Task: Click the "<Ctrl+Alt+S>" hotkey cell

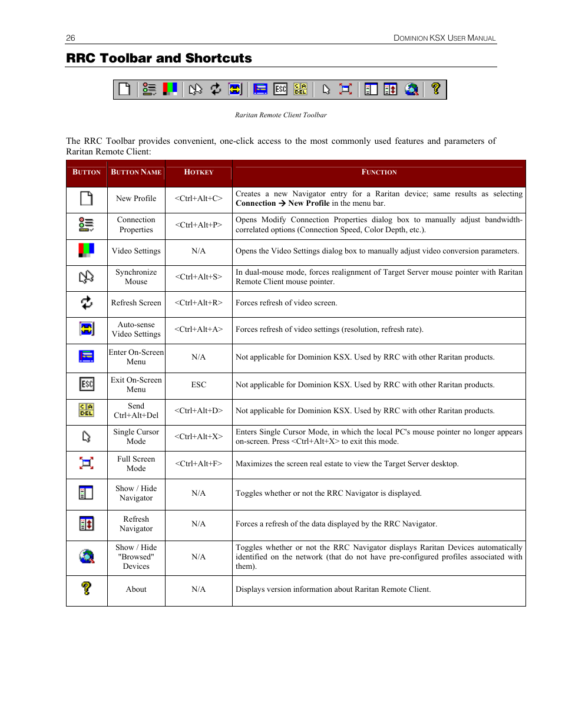Action: click(199, 277)
